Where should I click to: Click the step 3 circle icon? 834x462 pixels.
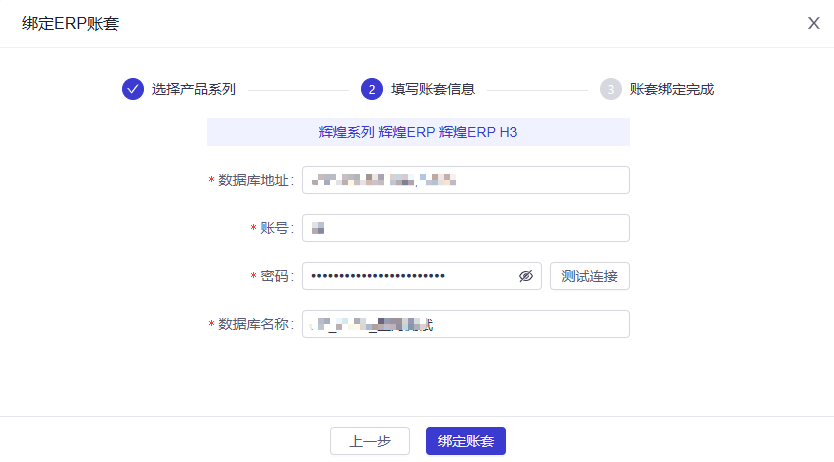pyautogui.click(x=611, y=89)
